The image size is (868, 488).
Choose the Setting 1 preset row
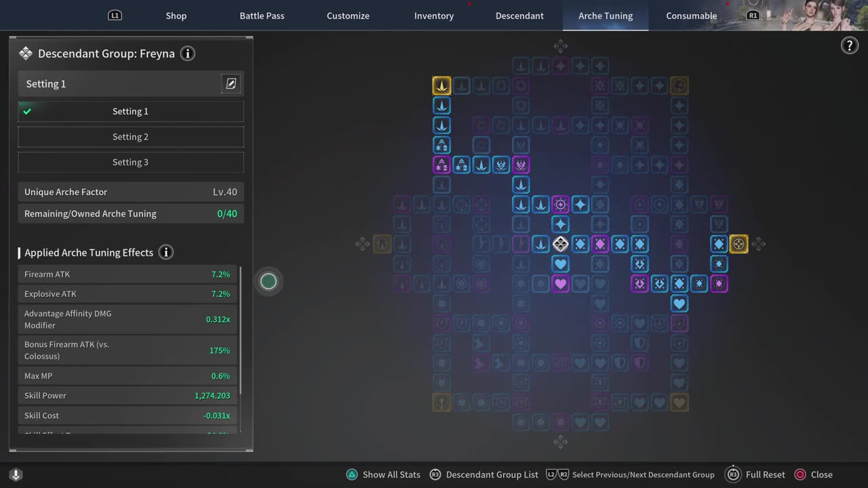[130, 111]
